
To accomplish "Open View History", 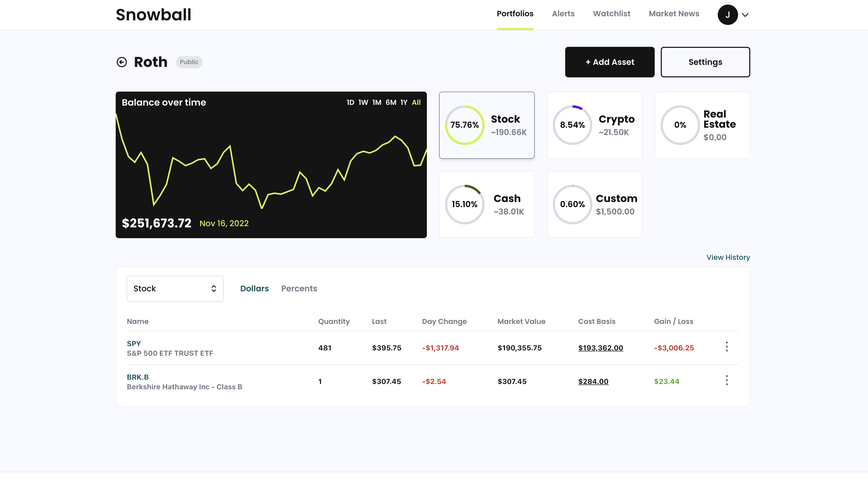I will coord(728,257).
